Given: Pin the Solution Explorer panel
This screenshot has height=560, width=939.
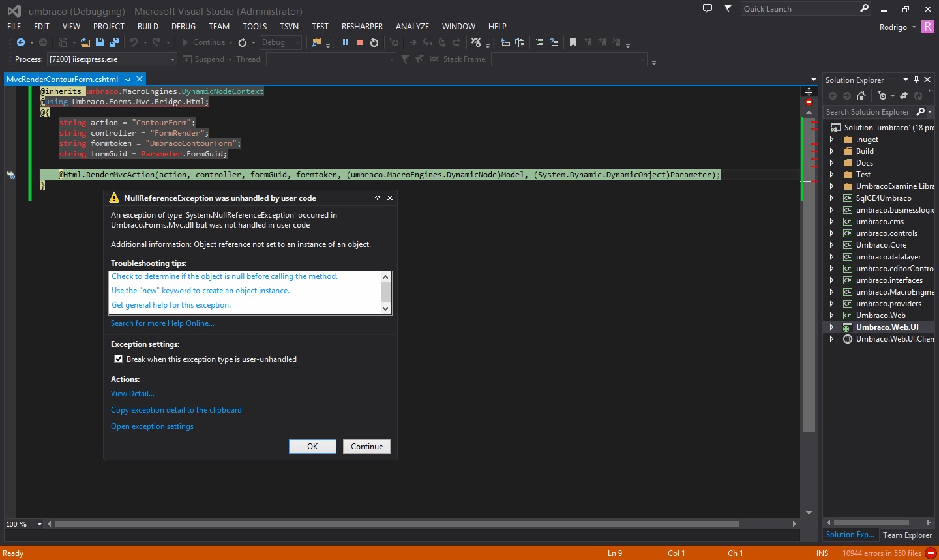Looking at the screenshot, I should point(916,80).
